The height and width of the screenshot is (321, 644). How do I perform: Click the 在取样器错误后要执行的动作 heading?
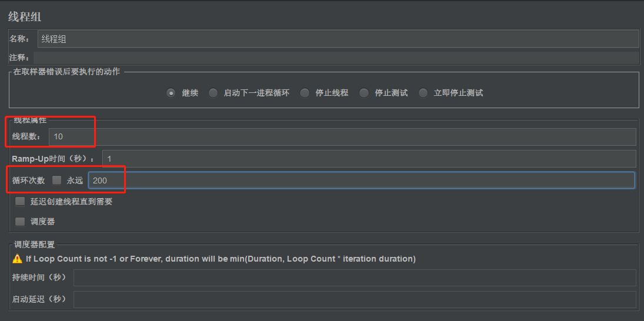66,72
